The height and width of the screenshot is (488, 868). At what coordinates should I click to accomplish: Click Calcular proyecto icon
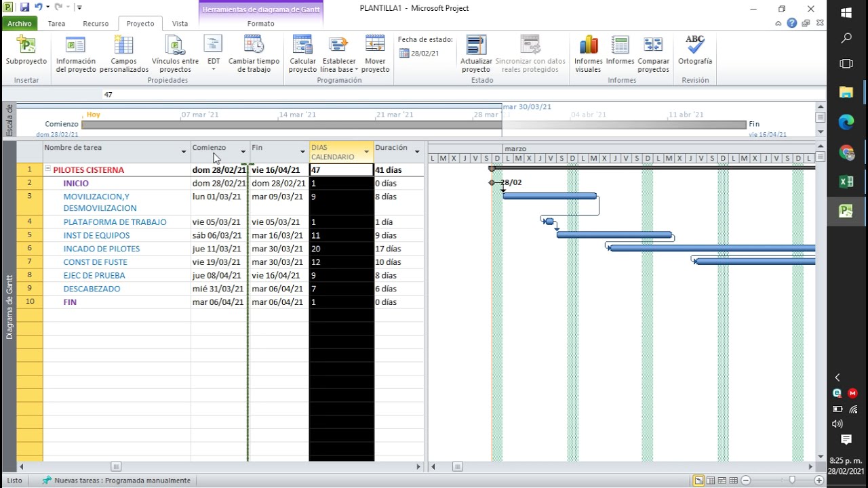pos(302,53)
